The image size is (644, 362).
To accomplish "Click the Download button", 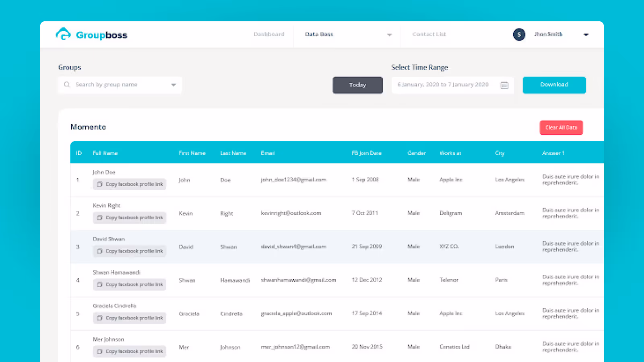I will click(x=554, y=85).
